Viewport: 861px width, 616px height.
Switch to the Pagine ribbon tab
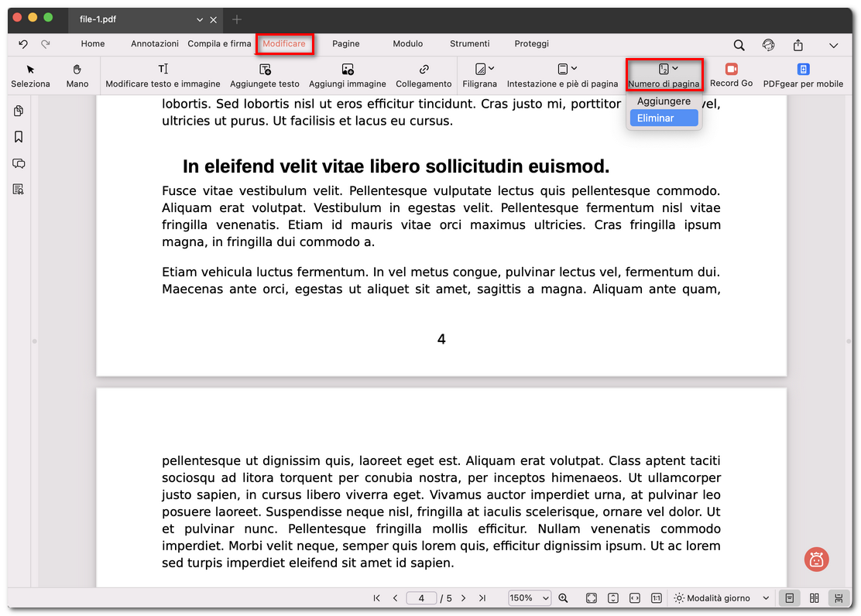tap(345, 44)
